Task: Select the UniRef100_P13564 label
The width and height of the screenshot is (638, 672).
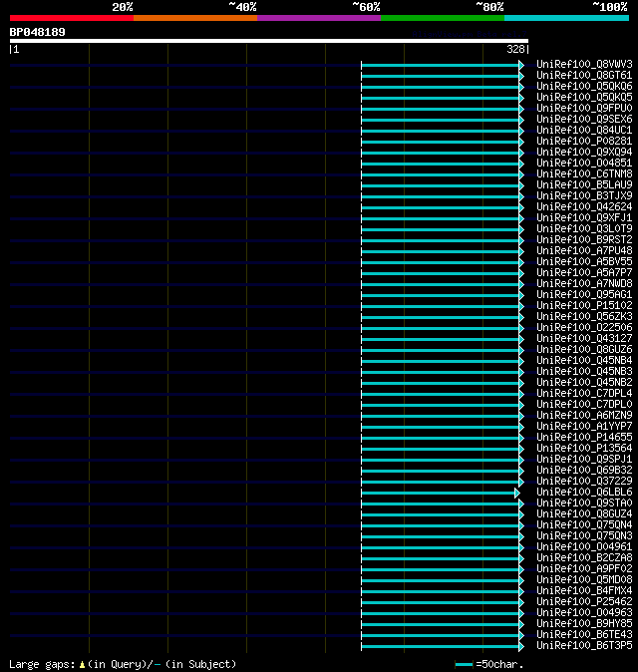Action: [584, 449]
